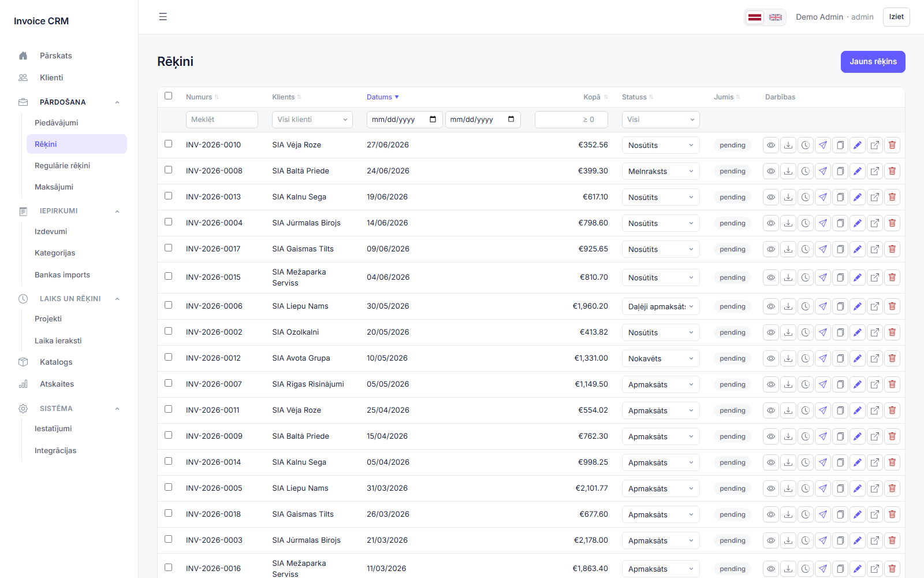Go to Regulārie rēķini page
The image size is (924, 578).
tap(76, 166)
